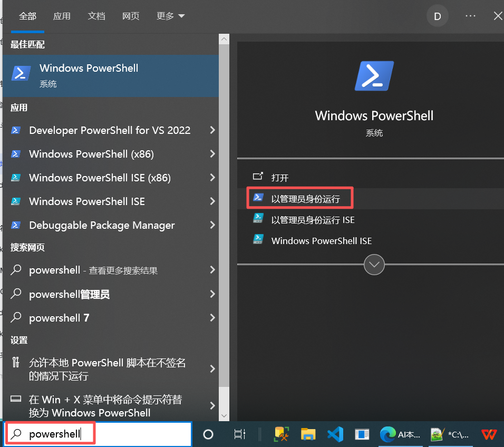
Task: Expand 'powershell - 查看更多搜索结果' arrow
Action: (212, 269)
